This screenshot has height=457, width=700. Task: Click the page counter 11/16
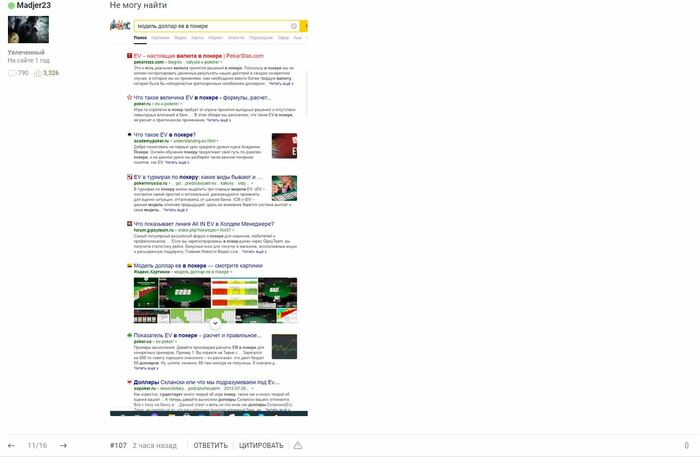[37, 445]
